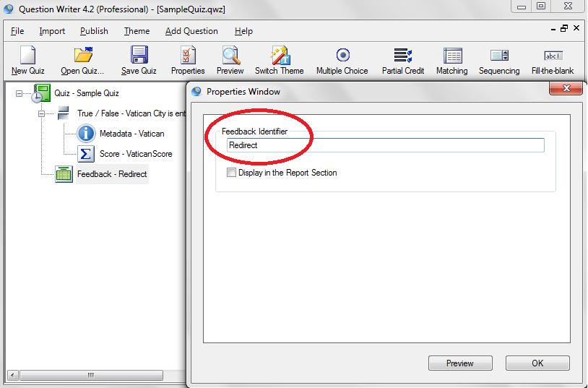
Task: Click the True / False question icon
Action: pyautogui.click(x=63, y=113)
